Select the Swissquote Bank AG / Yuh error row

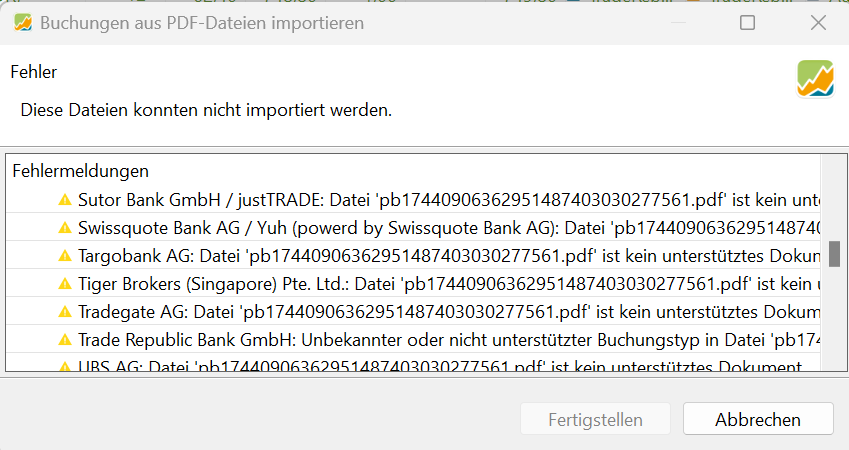pos(414,228)
